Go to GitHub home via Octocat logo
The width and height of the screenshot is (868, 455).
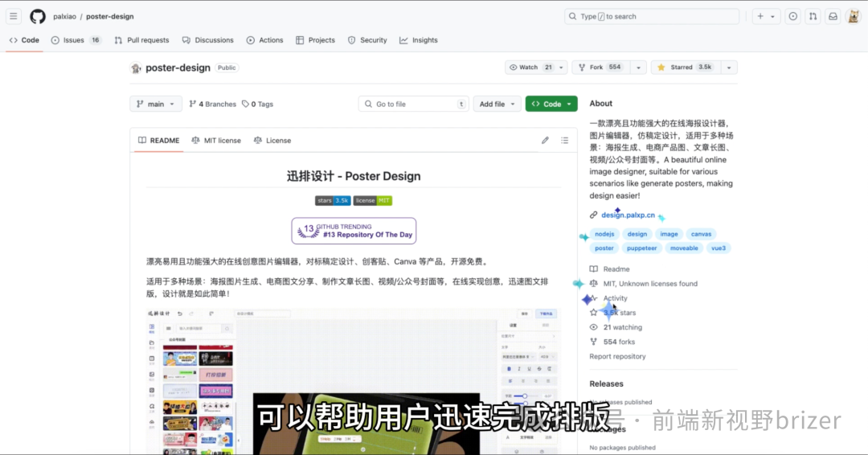tap(38, 17)
